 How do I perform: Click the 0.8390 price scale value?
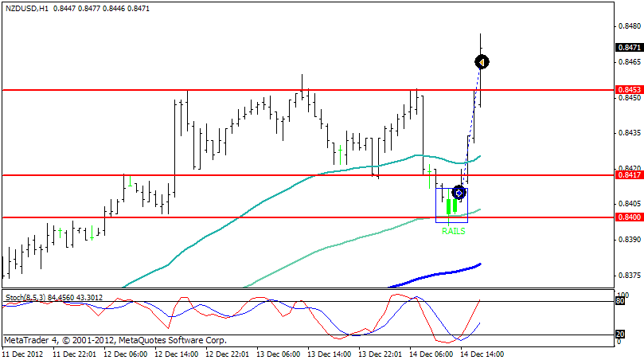(630, 239)
